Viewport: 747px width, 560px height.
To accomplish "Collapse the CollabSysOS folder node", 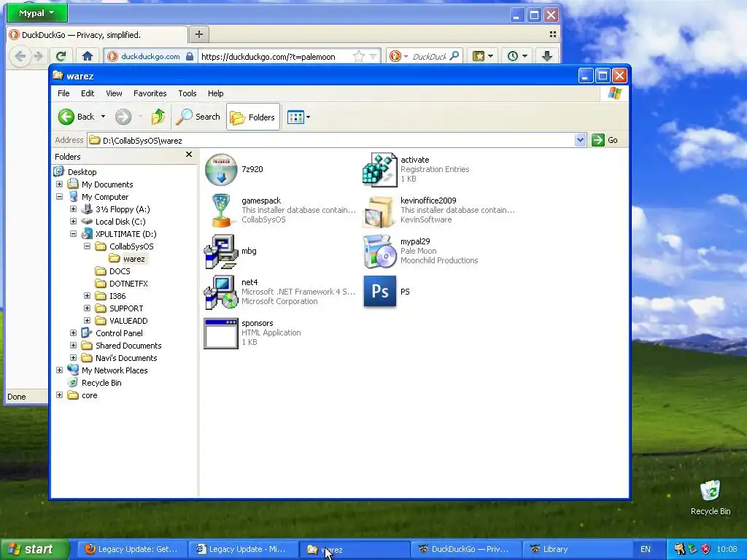I will point(88,246).
